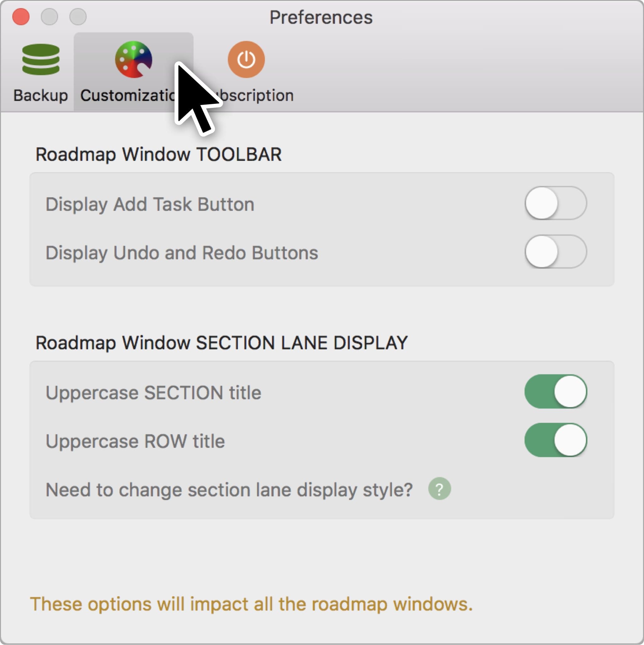Open the orange Subscription power icon
Screen dimensions: 644x645
(246, 59)
